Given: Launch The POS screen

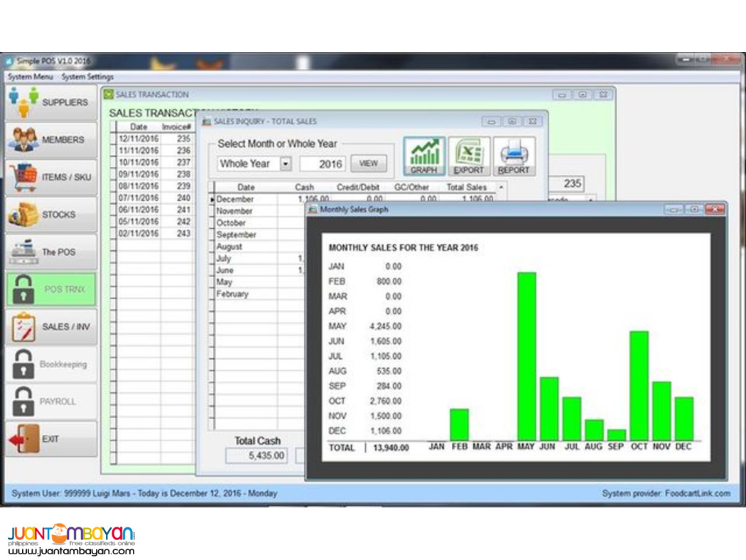Looking at the screenshot, I should [x=50, y=252].
